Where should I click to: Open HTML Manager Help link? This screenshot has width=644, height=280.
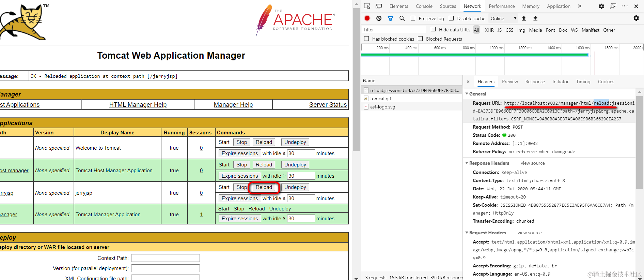138,105
